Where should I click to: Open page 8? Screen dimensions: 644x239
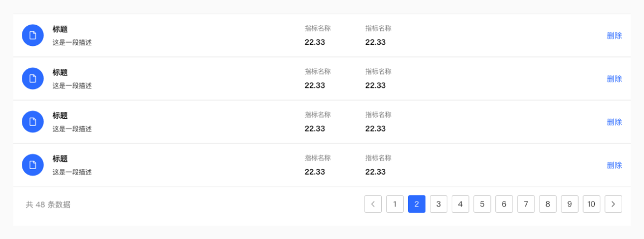point(547,204)
